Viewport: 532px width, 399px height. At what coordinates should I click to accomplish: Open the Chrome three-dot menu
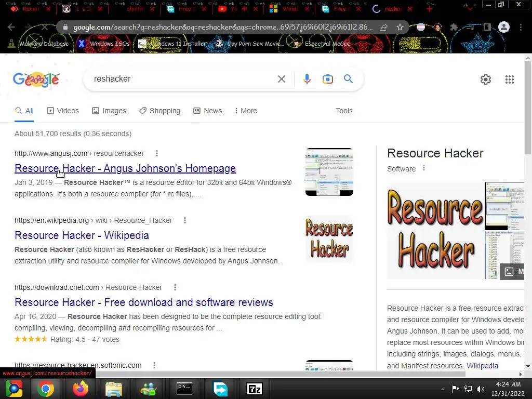[x=521, y=27]
